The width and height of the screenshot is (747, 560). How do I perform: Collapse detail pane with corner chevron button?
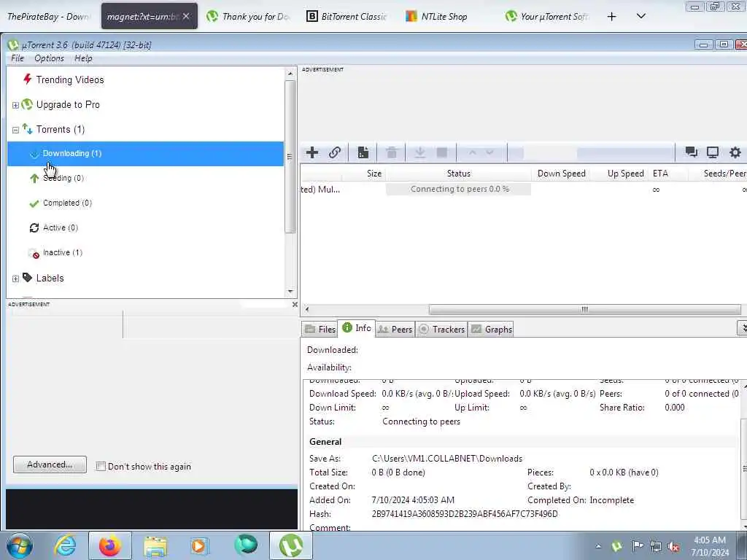(x=742, y=327)
